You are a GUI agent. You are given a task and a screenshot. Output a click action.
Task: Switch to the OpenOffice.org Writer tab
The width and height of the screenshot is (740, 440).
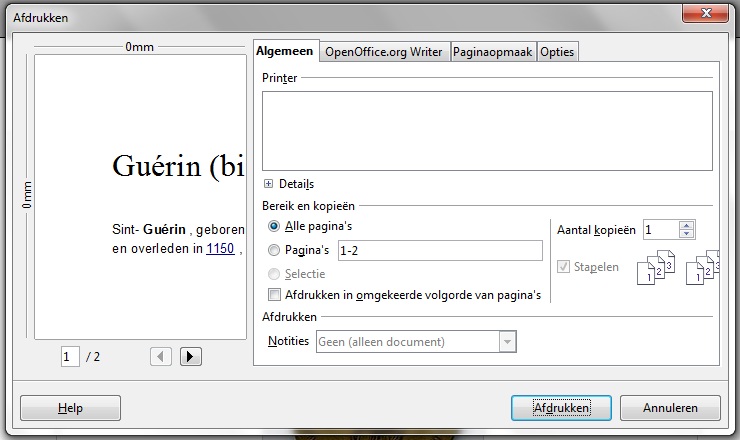385,52
